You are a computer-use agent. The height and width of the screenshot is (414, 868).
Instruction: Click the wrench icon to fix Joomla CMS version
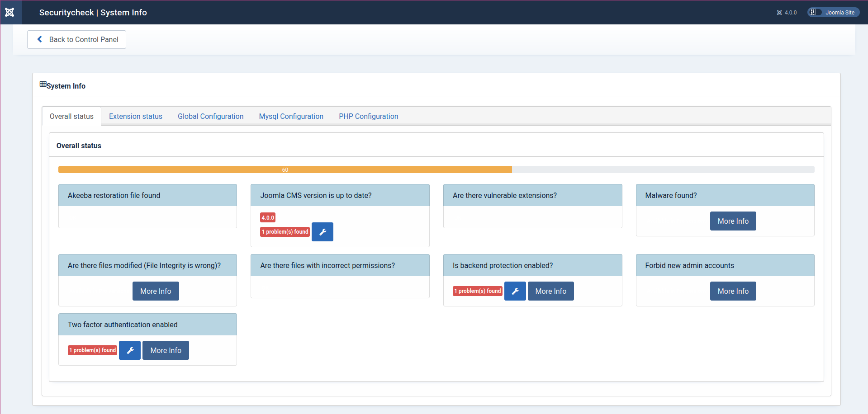point(322,231)
